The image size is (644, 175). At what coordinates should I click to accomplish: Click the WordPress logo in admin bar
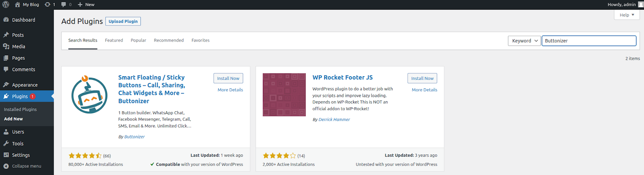pos(6,4)
